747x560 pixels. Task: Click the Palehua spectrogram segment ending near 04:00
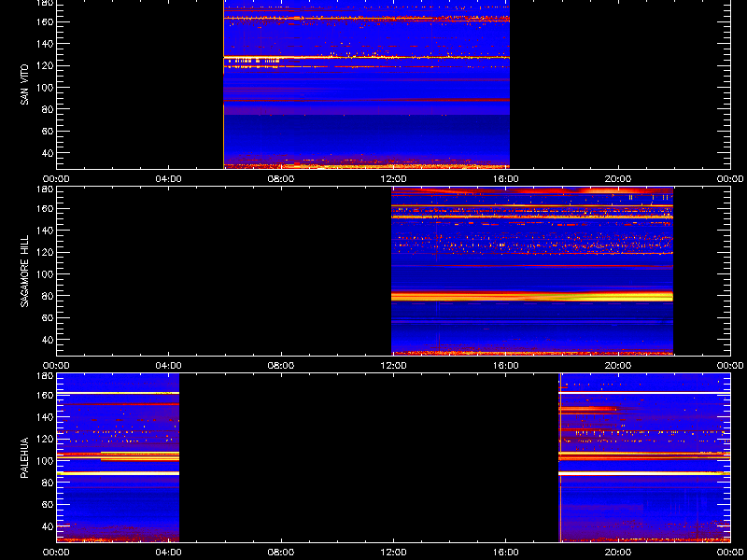pos(118,457)
